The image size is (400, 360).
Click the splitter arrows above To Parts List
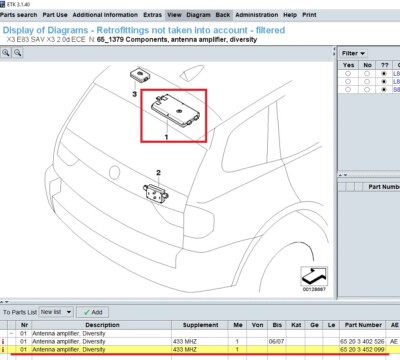[4, 301]
